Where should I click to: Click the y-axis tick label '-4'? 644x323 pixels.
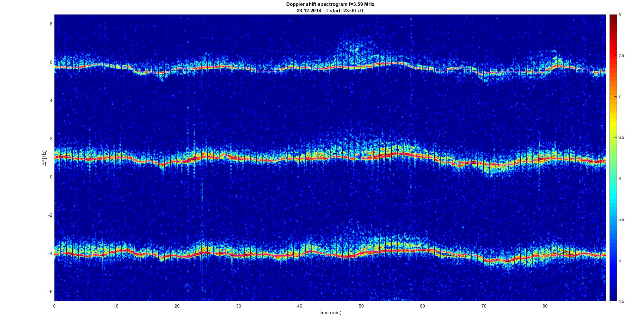click(50, 253)
